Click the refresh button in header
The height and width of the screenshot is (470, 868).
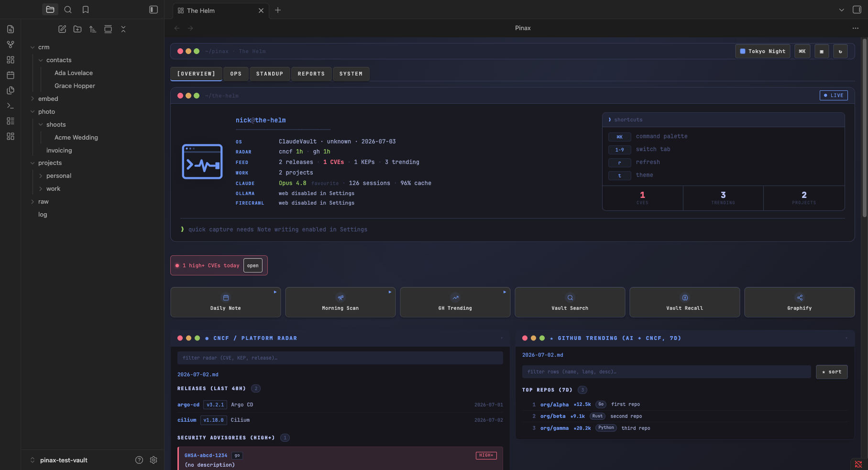coord(840,51)
